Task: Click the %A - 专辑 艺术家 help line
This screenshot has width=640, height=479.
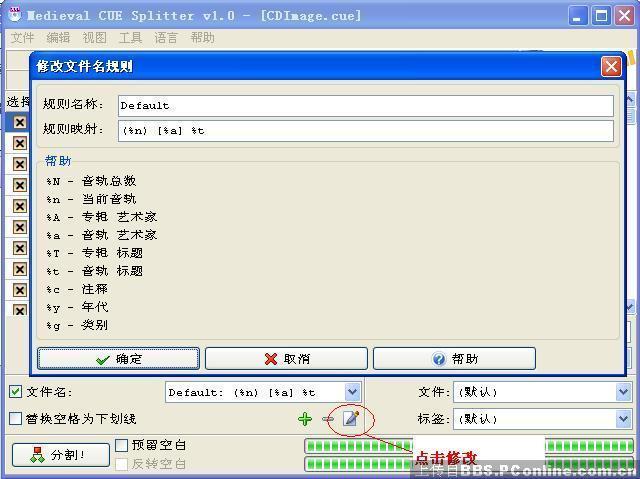Action: point(102,217)
